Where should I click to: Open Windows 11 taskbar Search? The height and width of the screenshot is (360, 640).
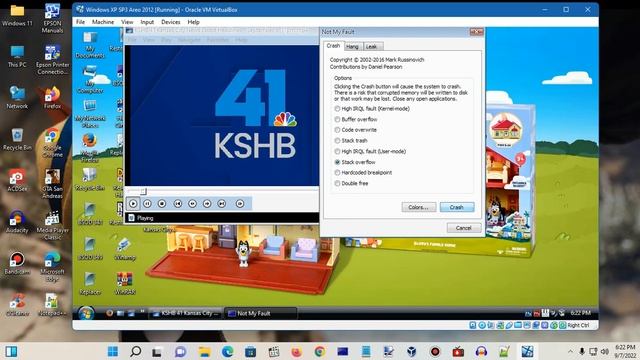[136, 351]
